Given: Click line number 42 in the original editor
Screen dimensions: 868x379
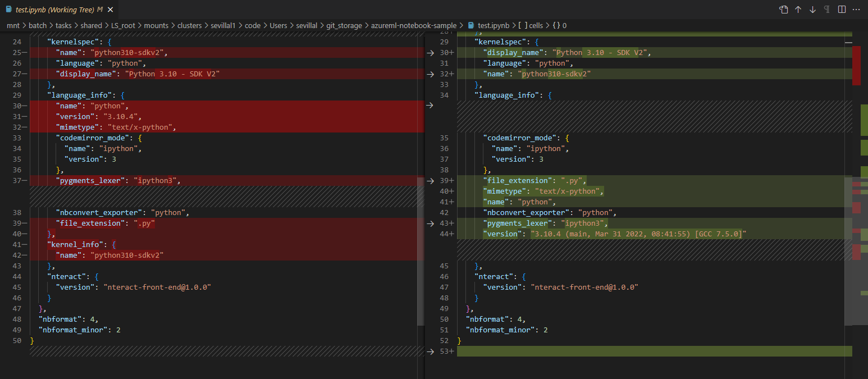Looking at the screenshot, I should [x=16, y=255].
